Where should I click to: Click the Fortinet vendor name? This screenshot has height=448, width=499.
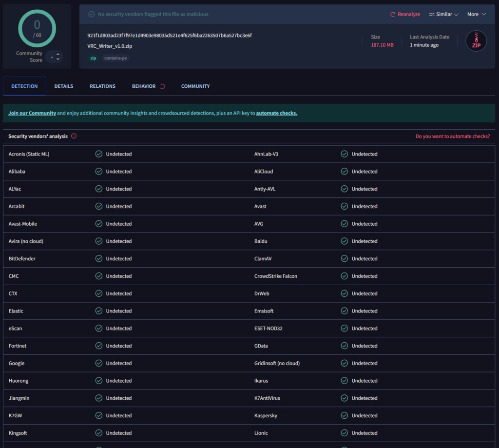[18, 346]
